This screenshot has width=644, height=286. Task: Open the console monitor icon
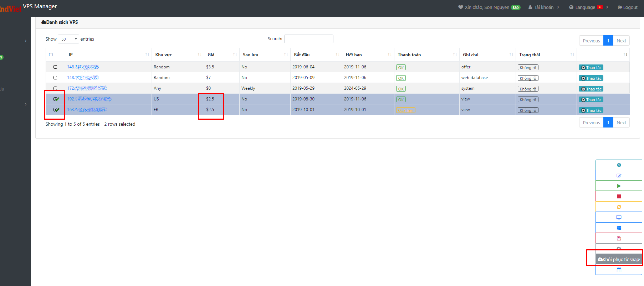click(x=619, y=217)
